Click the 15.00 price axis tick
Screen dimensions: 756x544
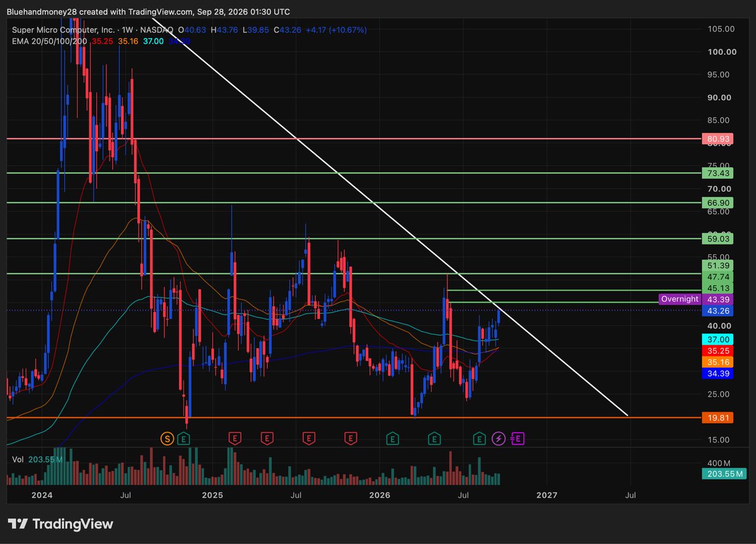719,439
